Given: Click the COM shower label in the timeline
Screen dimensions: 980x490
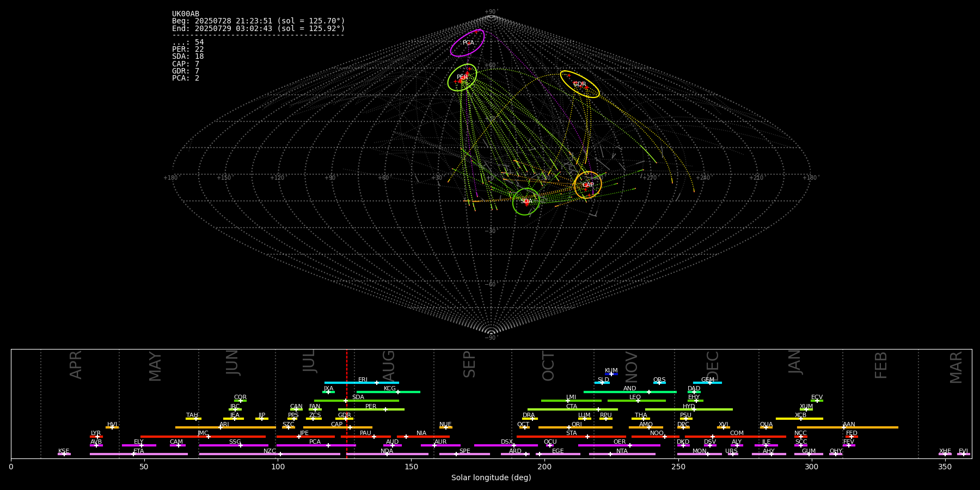Looking at the screenshot, I should [737, 433].
